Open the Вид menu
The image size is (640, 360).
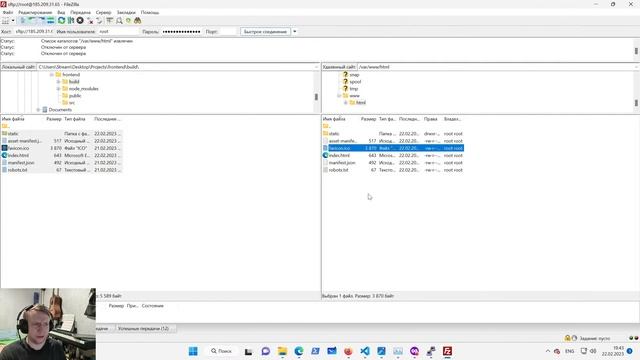[x=61, y=12]
